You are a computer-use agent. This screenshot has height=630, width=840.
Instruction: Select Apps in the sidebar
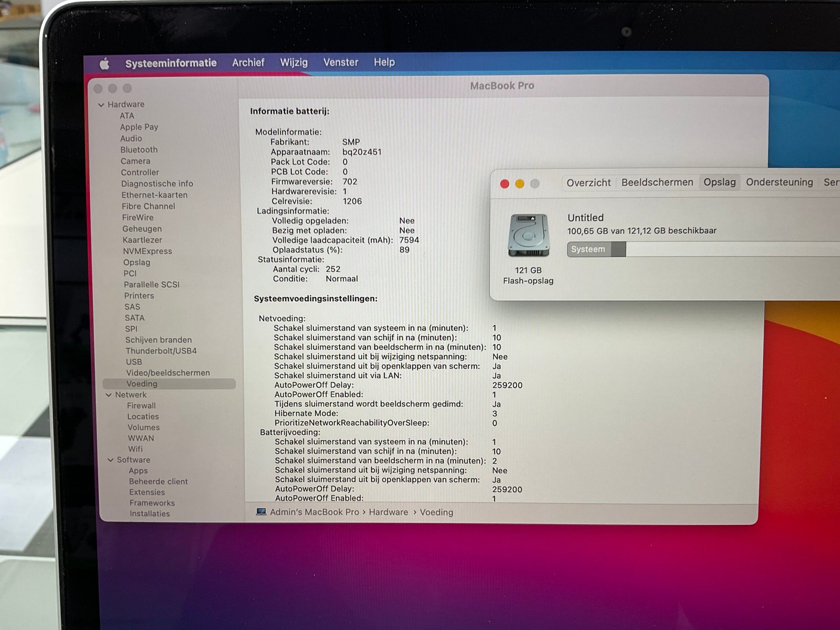tap(138, 471)
